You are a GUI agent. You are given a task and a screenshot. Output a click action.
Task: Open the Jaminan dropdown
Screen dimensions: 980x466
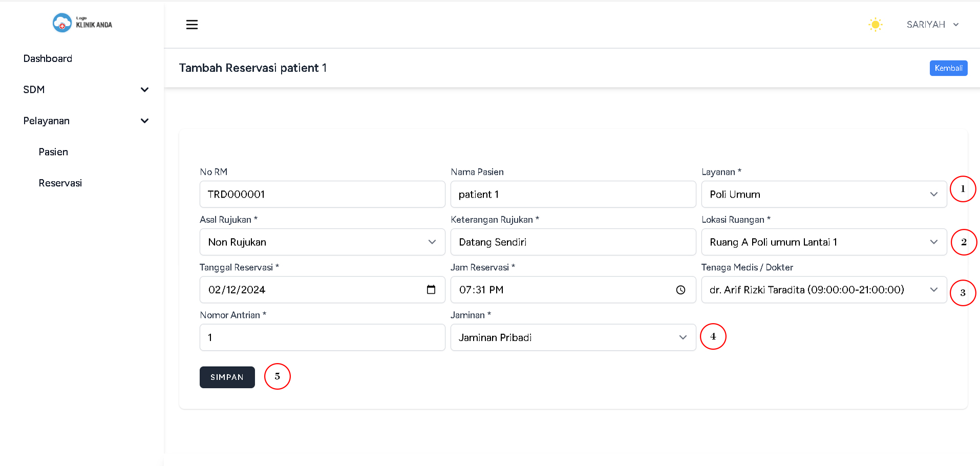pyautogui.click(x=572, y=337)
